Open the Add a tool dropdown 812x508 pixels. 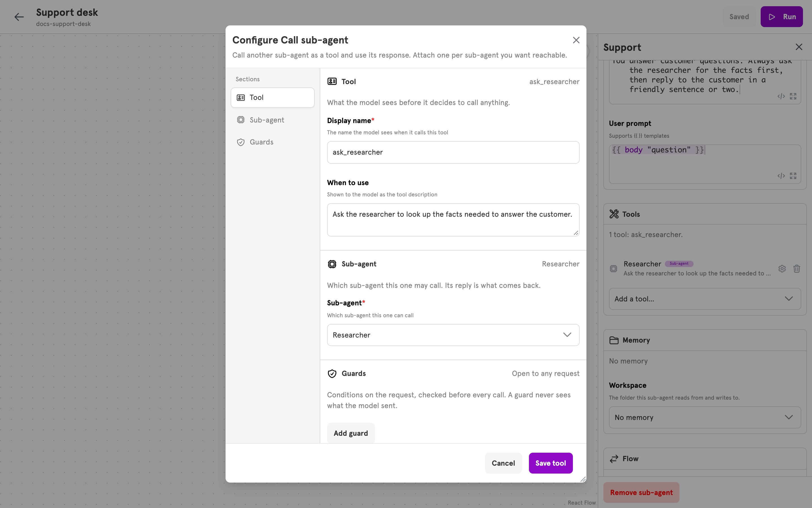705,299
